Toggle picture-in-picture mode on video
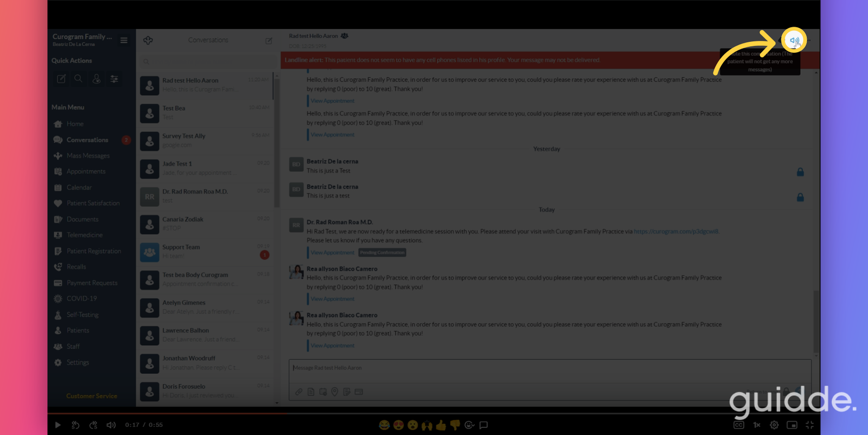The width and height of the screenshot is (868, 435). [x=792, y=425]
